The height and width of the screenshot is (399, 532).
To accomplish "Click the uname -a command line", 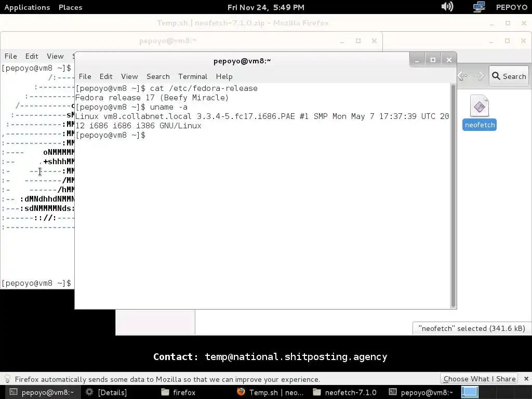I will [131, 107].
